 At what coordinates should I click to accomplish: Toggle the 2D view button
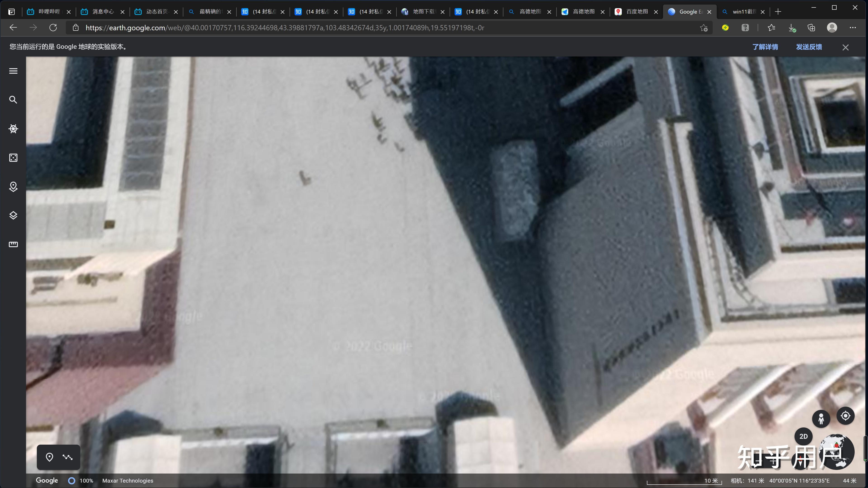tap(803, 436)
